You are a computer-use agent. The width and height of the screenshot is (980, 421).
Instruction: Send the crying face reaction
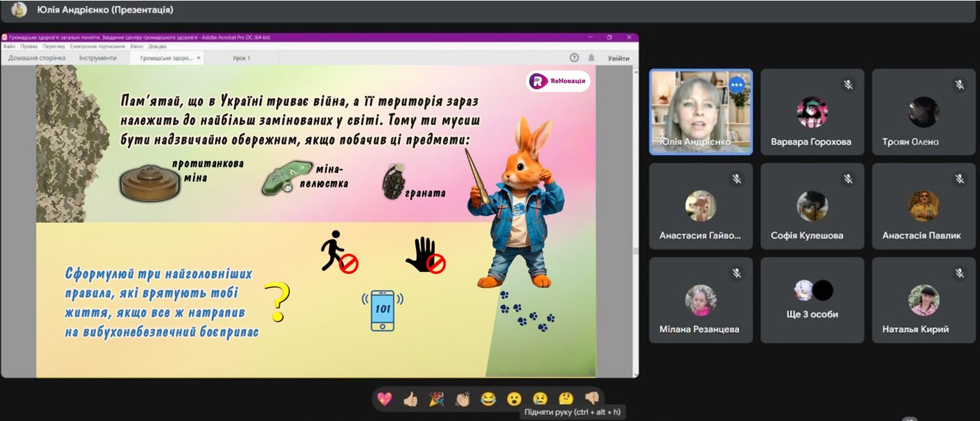pyautogui.click(x=540, y=399)
